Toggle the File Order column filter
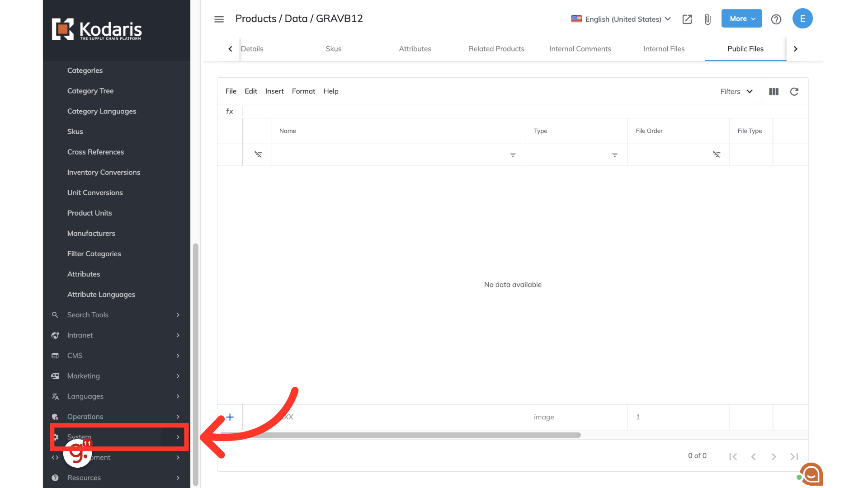The height and width of the screenshot is (488, 868). [717, 155]
